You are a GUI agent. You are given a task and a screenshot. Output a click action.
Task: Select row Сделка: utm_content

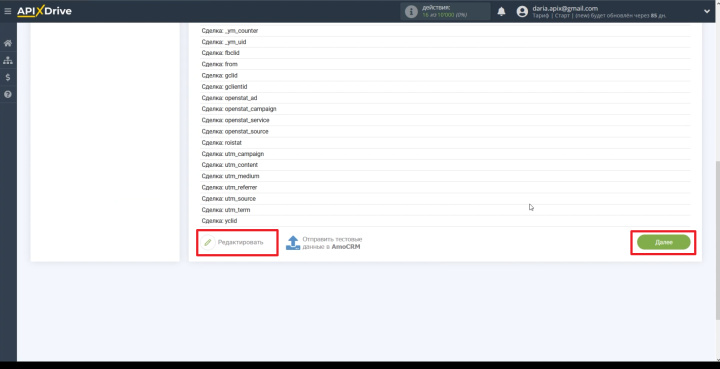tap(445, 165)
